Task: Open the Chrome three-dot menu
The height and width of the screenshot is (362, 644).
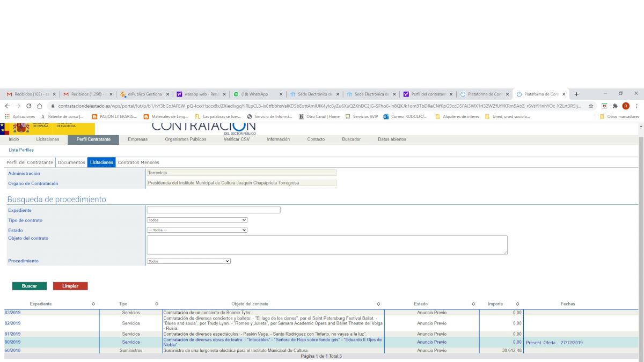Action: point(636,106)
